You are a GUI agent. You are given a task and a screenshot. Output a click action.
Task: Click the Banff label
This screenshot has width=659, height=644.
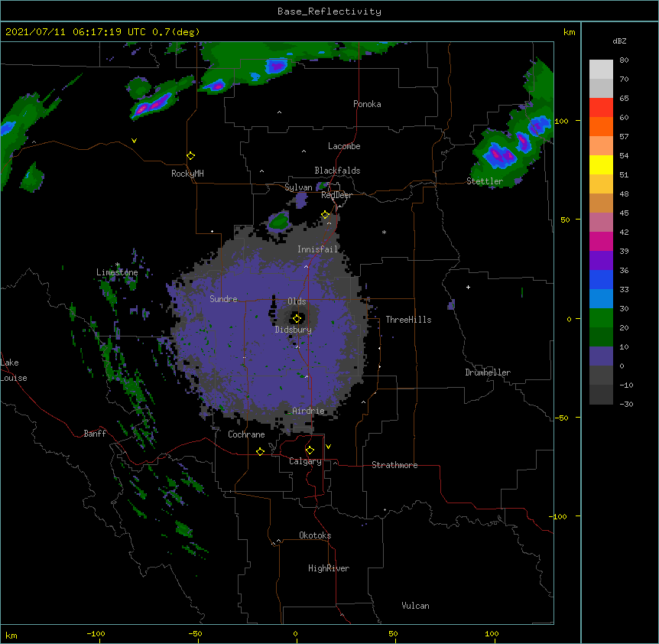[x=95, y=434]
